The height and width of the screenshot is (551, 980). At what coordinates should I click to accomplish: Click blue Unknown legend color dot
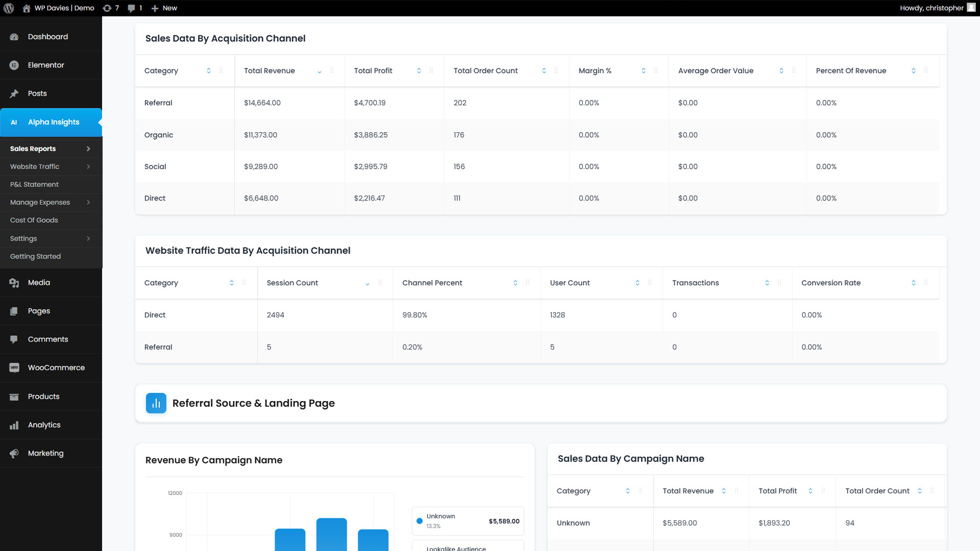coord(420,521)
